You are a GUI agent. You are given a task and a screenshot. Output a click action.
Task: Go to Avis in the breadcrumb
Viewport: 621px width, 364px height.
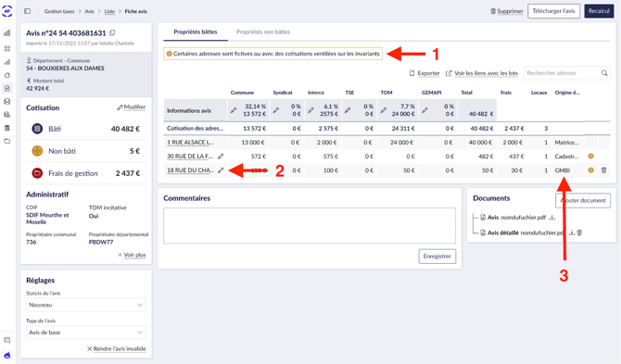pos(90,11)
